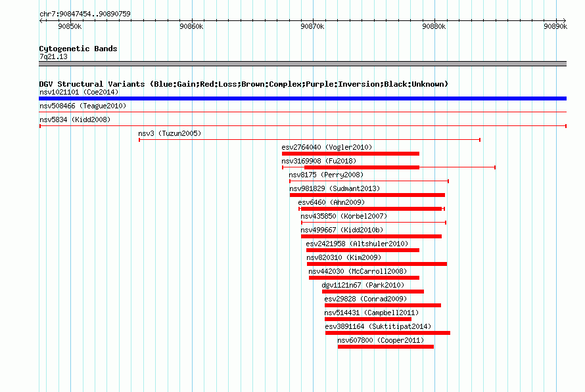Click the red bar under dgv1121n67 (Park2010)
585x392 pixels.
[x=373, y=292]
